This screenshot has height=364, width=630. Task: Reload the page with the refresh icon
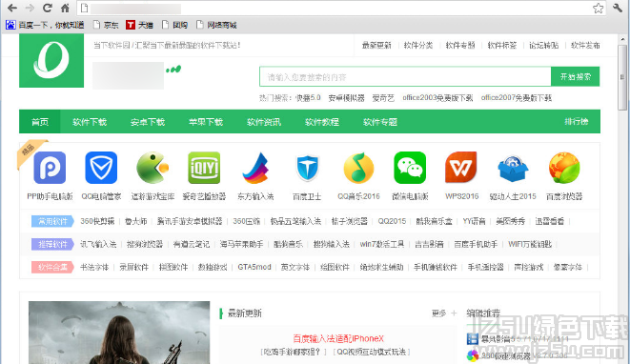pyautogui.click(x=48, y=8)
